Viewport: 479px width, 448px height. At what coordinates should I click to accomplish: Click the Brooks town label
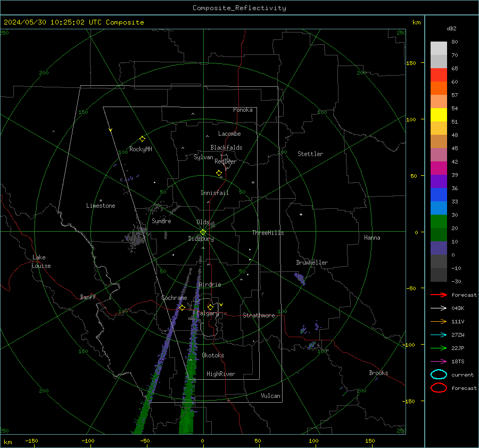pos(378,373)
